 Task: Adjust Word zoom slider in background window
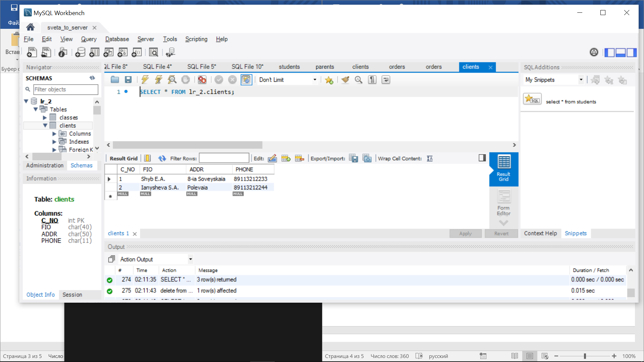click(585, 356)
